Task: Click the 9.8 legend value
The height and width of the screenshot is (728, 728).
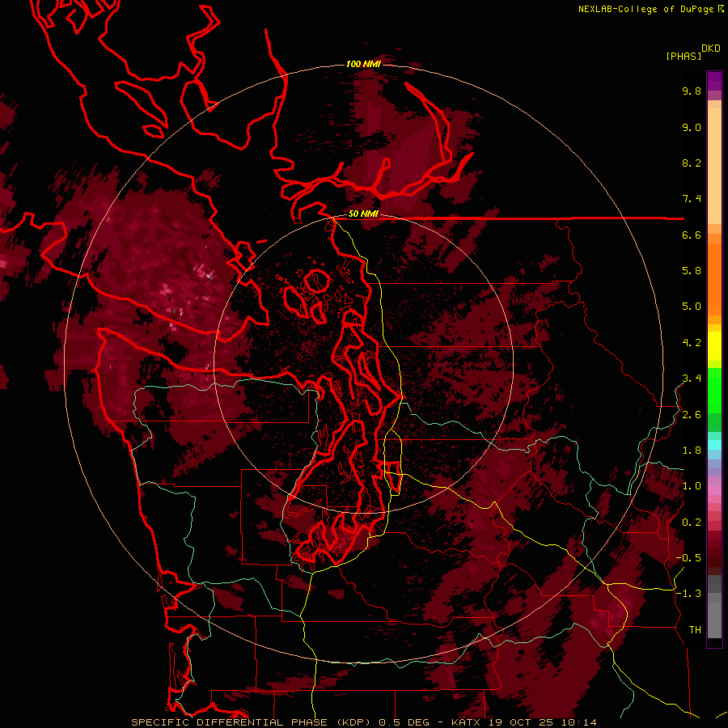Action: [692, 91]
